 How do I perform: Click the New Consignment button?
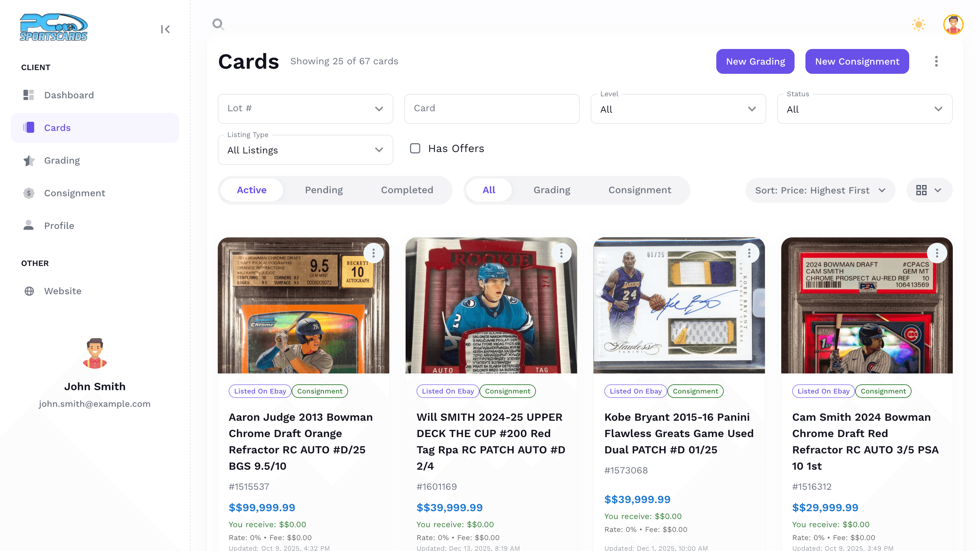click(857, 61)
